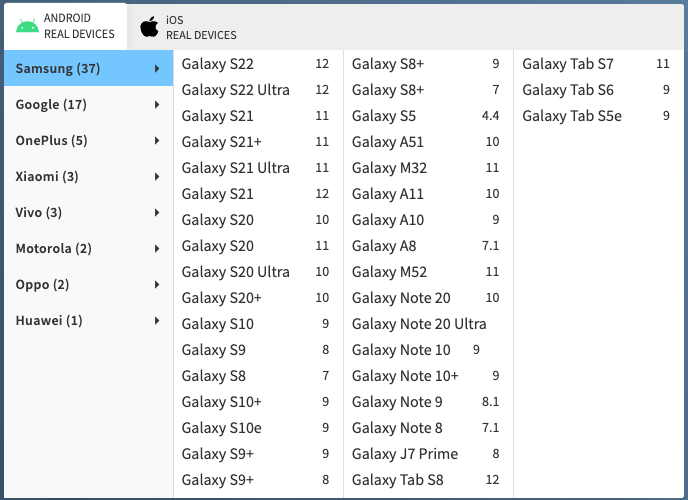Pick the Galaxy J7 Prime device
Screen dimensions: 688x500
pos(426,454)
